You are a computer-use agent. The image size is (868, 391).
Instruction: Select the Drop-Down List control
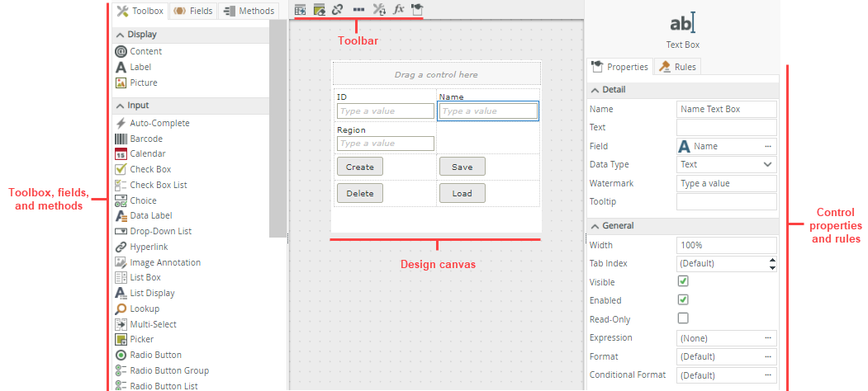[154, 231]
